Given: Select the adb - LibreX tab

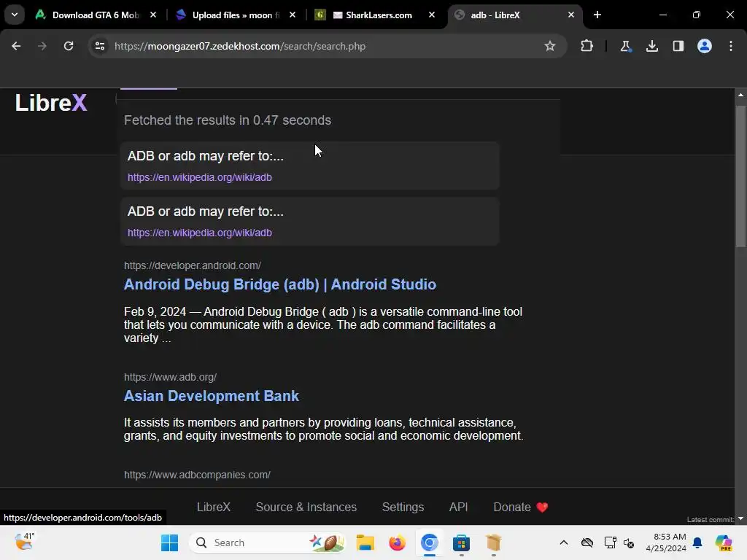Looking at the screenshot, I should point(514,15).
